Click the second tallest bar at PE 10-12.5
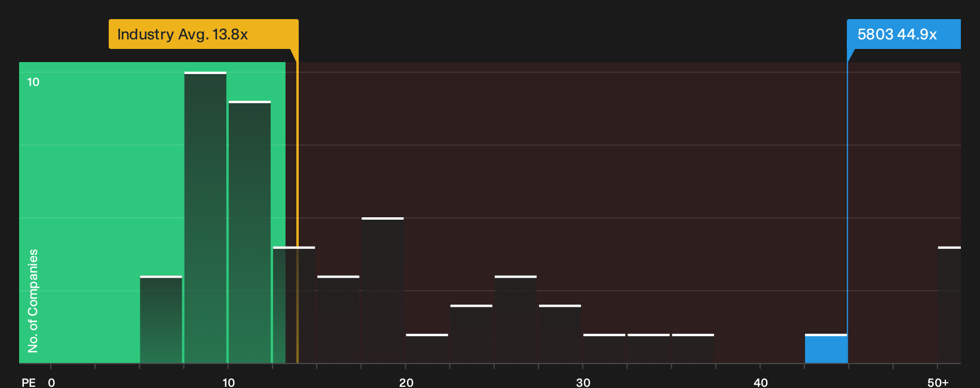This screenshot has width=980, height=388. pos(250,232)
